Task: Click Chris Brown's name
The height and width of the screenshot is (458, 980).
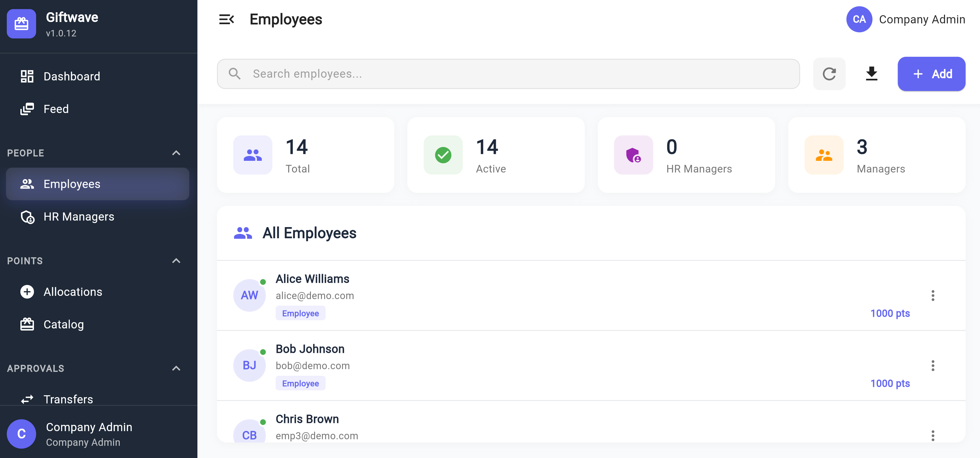Action: coord(307,419)
